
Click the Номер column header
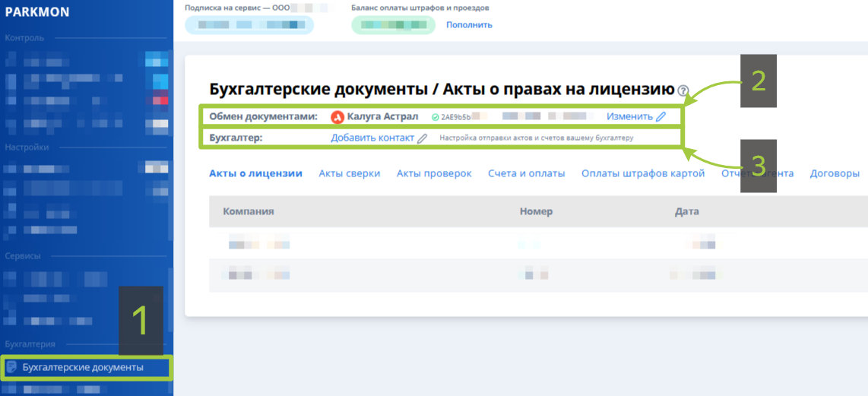(x=536, y=211)
